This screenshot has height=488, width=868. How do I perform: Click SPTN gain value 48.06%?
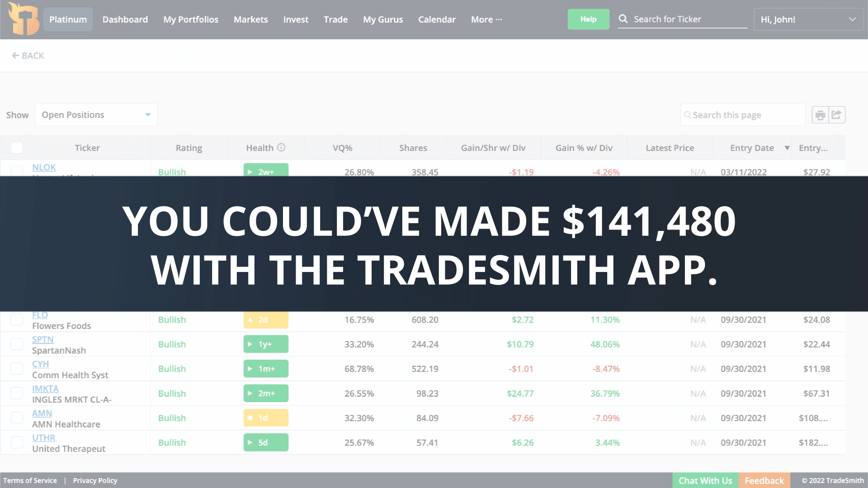[x=605, y=344]
